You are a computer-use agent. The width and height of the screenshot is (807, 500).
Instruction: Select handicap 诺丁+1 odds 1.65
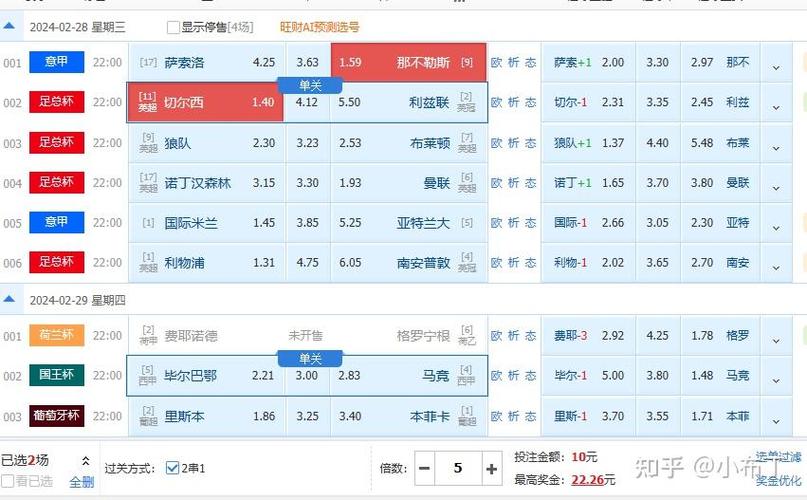(589, 183)
